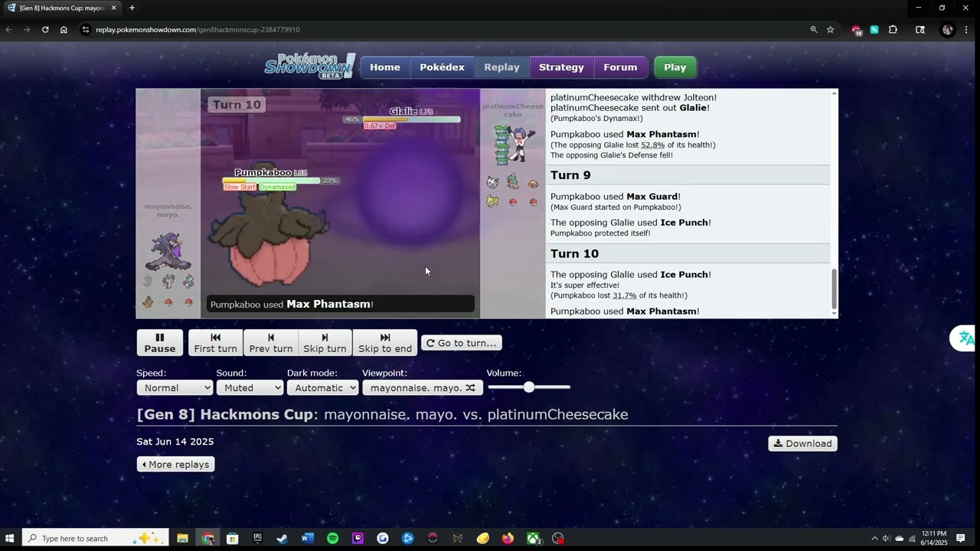Open the Windows Start menu
This screenshot has width=980, height=551.
(11, 539)
